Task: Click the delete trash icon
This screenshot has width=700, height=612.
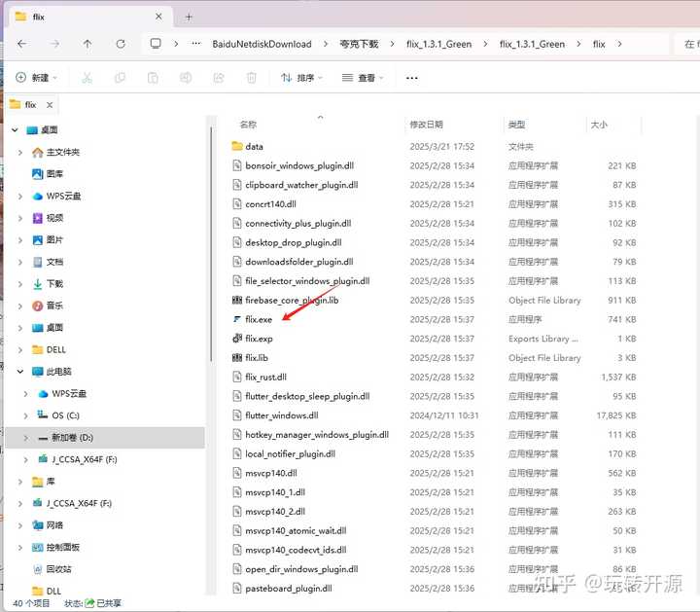Action: pos(252,78)
